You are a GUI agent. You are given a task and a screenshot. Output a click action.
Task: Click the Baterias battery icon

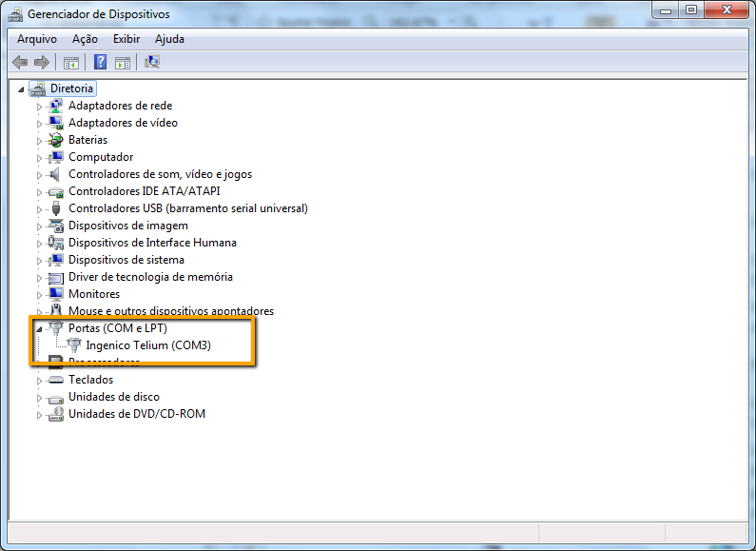tap(56, 140)
